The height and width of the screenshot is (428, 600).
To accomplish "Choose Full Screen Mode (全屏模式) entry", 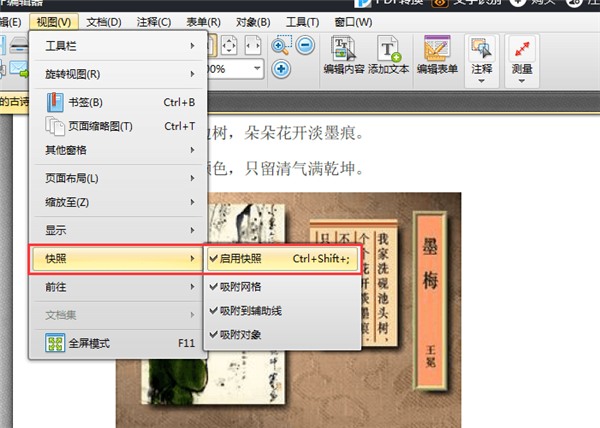I will [120, 343].
